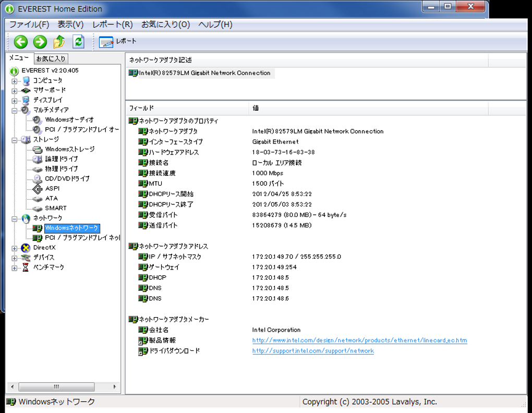Click the デバイス icon in tree
Screen dimensions: 532x413
(x=26, y=258)
